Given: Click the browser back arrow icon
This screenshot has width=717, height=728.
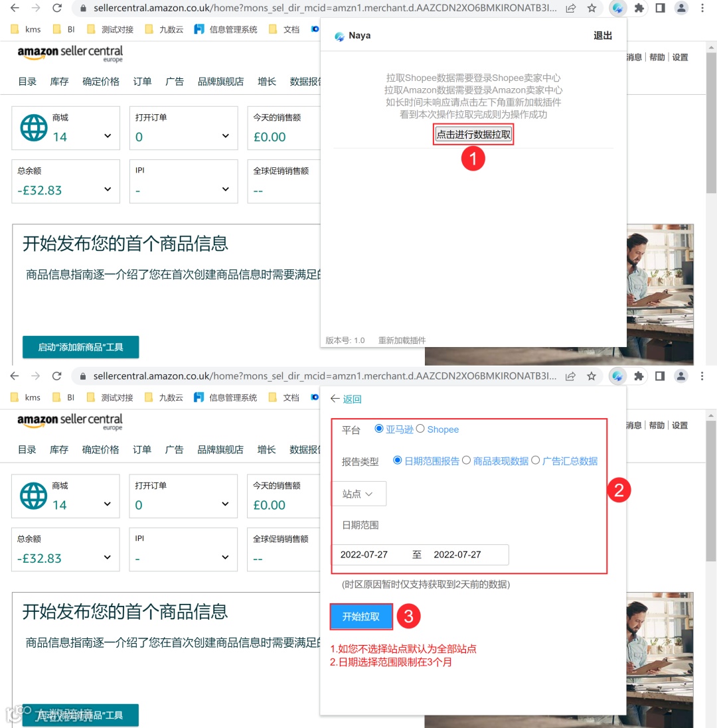Looking at the screenshot, I should click(x=14, y=8).
